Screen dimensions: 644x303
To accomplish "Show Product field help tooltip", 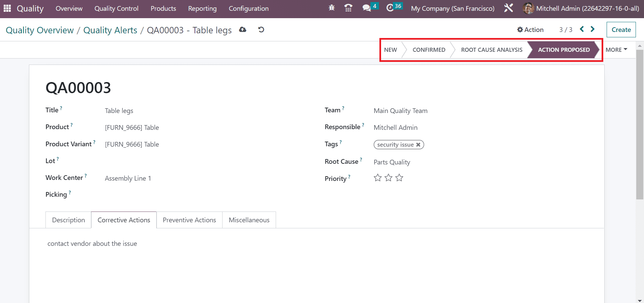I will pyautogui.click(x=71, y=125).
